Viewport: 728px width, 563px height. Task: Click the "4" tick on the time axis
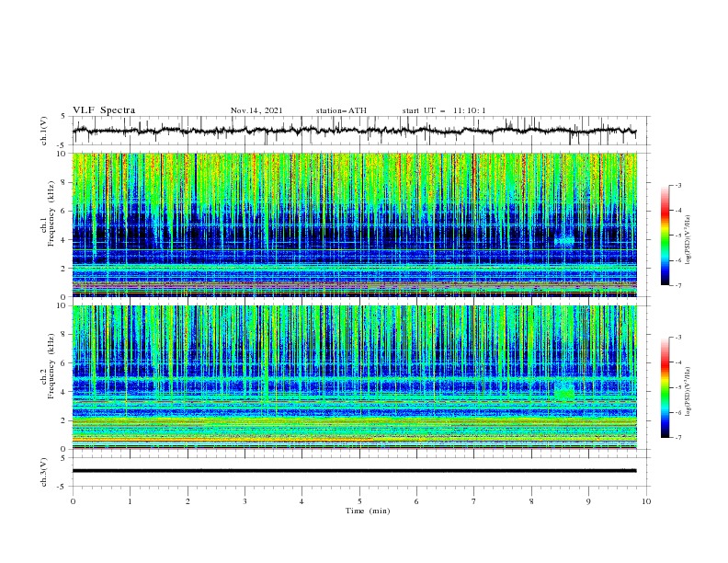pos(302,501)
